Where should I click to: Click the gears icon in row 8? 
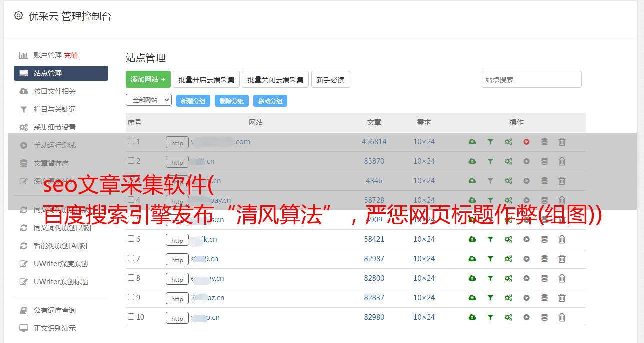tap(508, 278)
